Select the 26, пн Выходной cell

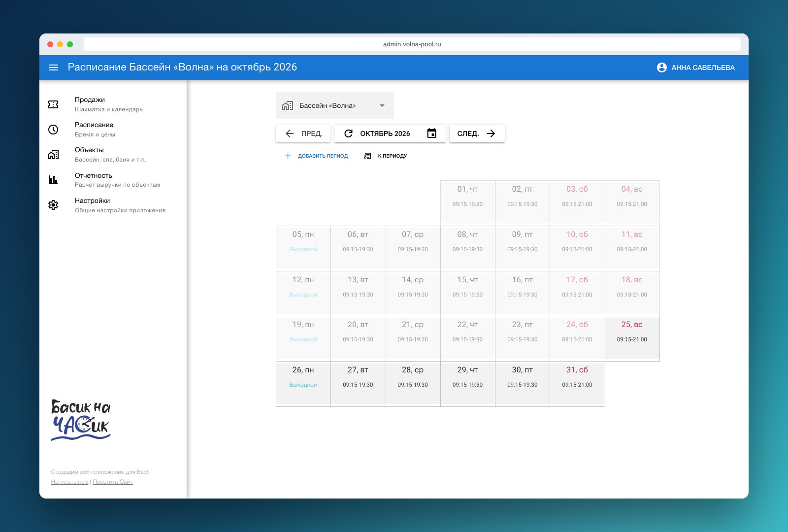(x=303, y=384)
